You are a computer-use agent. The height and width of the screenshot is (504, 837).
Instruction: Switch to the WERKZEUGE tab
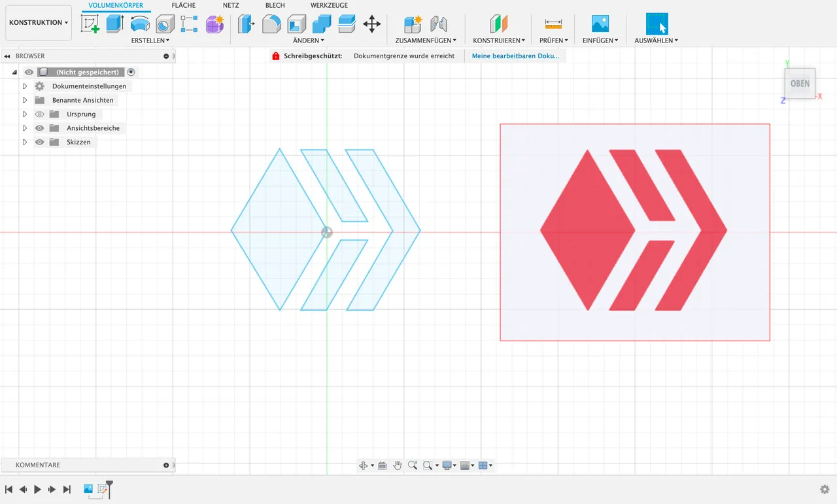coord(329,5)
